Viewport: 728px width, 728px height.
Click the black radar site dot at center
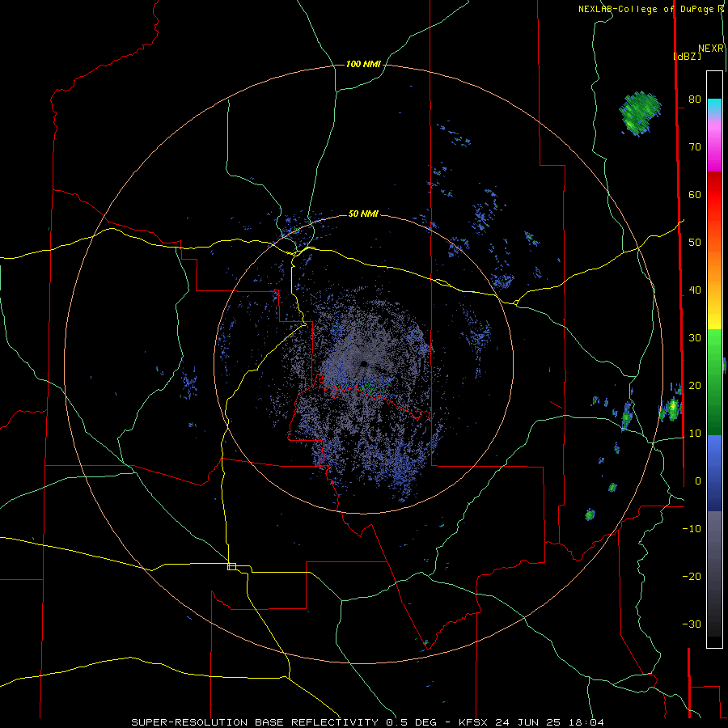pyautogui.click(x=364, y=364)
